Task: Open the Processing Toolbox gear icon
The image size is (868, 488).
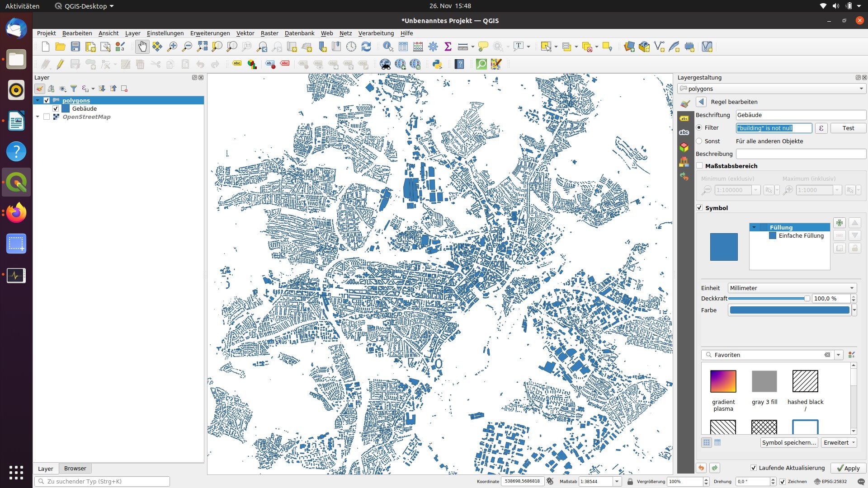Action: pyautogui.click(x=433, y=47)
